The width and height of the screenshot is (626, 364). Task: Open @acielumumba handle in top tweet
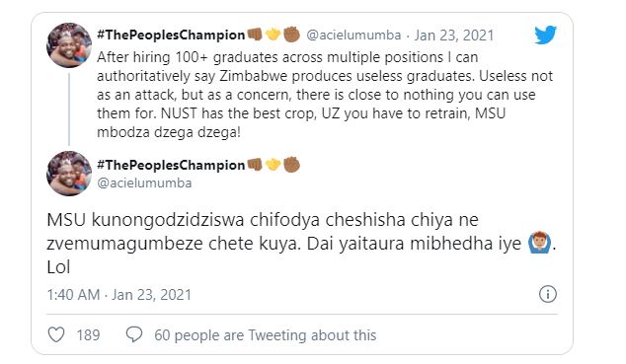pyautogui.click(x=353, y=36)
